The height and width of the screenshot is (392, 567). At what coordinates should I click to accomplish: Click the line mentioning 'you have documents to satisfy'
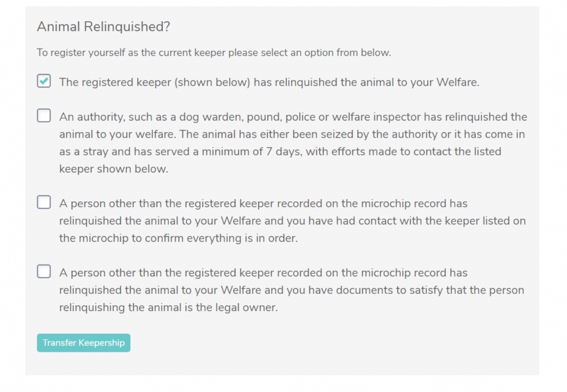pyautogui.click(x=291, y=290)
